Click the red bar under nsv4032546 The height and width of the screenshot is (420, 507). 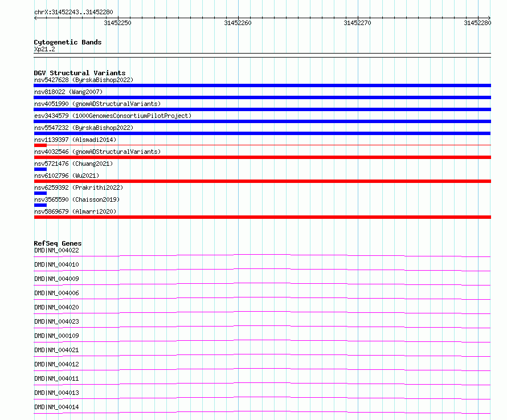[x=262, y=157]
